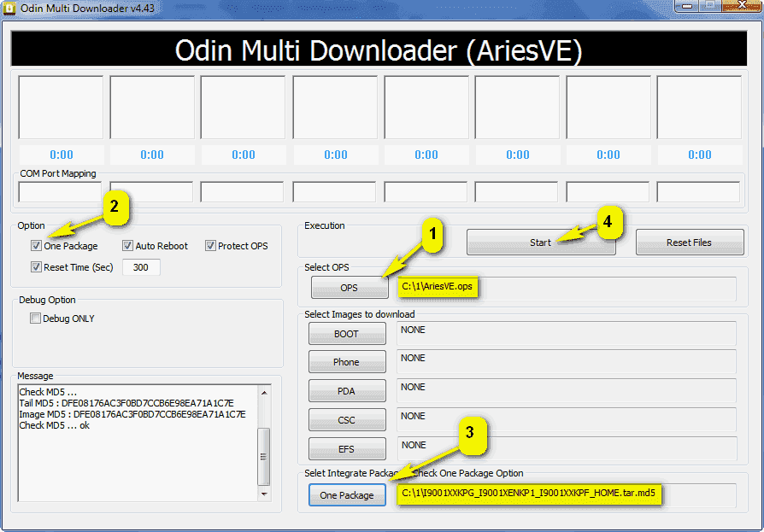The width and height of the screenshot is (764, 532).
Task: Uncheck the Reset Time (Sec) checkbox
Action: pyautogui.click(x=36, y=266)
